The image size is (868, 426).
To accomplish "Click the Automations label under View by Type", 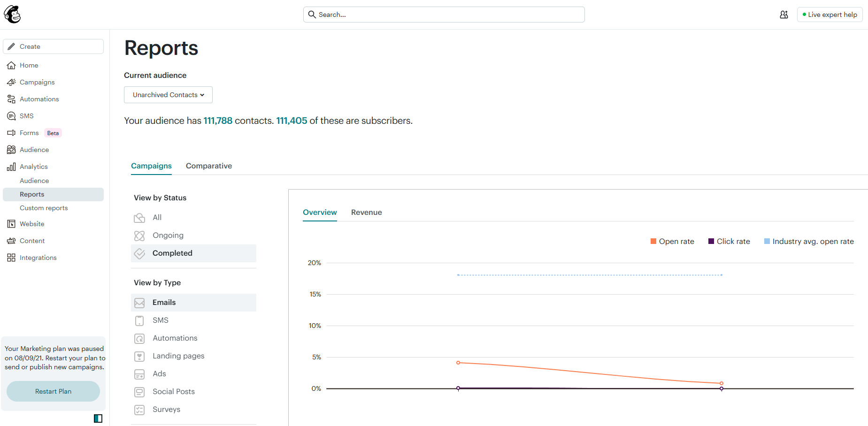I will pyautogui.click(x=175, y=338).
